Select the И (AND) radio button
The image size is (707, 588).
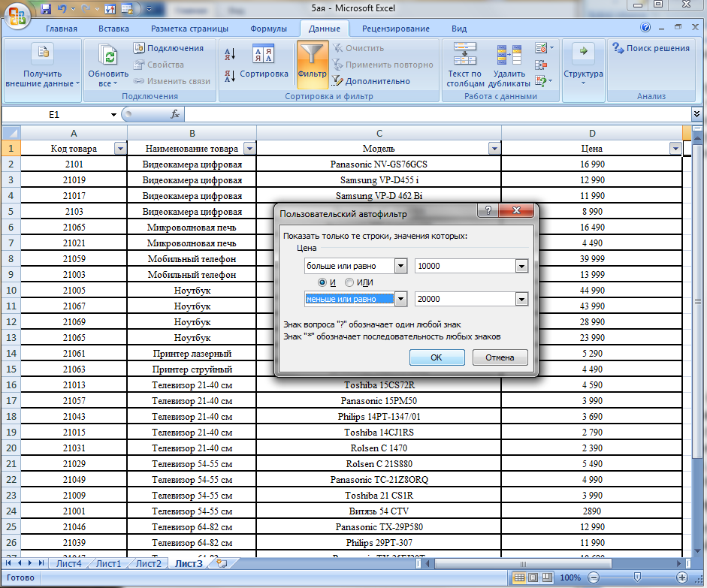pyautogui.click(x=322, y=282)
